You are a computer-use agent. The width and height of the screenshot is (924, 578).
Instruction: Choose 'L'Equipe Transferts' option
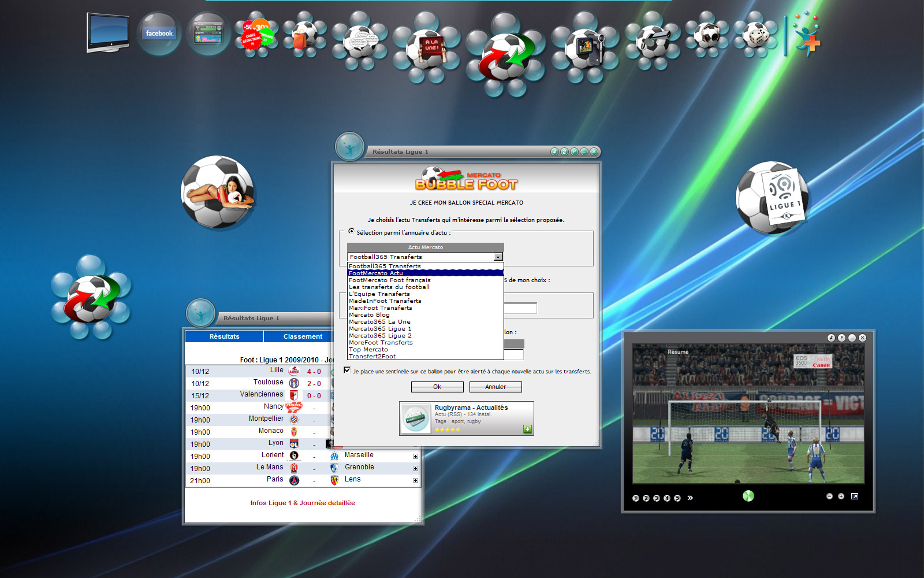[x=426, y=294]
